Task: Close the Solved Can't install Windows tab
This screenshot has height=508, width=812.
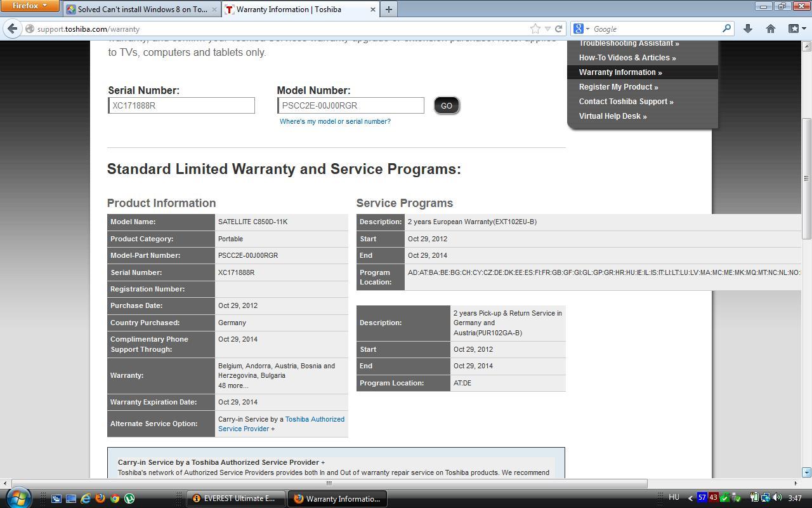Action: tap(214, 10)
